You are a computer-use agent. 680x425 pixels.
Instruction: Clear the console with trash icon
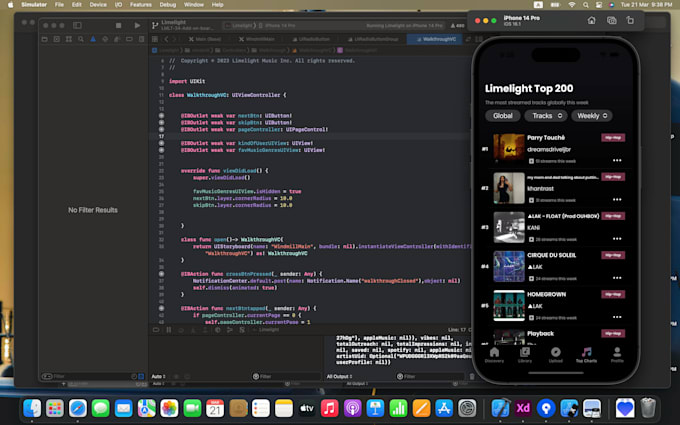coord(472,377)
